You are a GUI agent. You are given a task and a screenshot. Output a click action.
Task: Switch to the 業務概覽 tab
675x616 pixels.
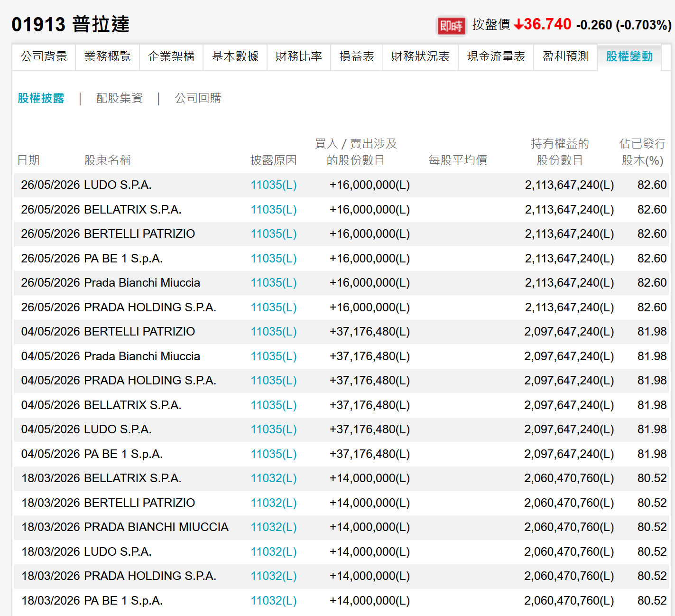pos(107,57)
